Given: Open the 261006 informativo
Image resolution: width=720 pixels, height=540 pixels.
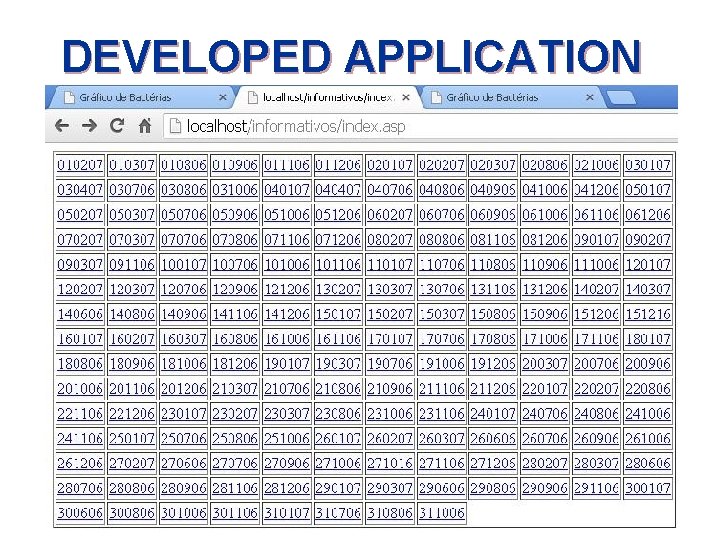Looking at the screenshot, I should click(648, 438).
